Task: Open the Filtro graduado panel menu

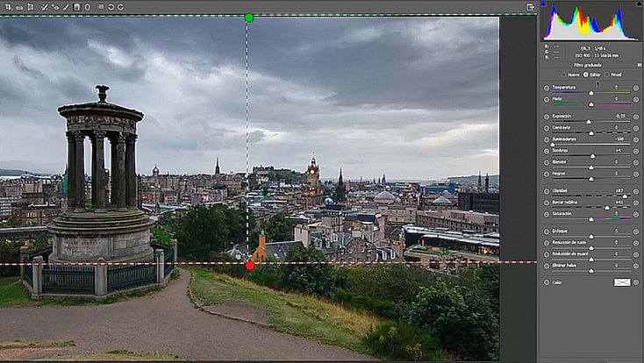Action: (x=639, y=65)
